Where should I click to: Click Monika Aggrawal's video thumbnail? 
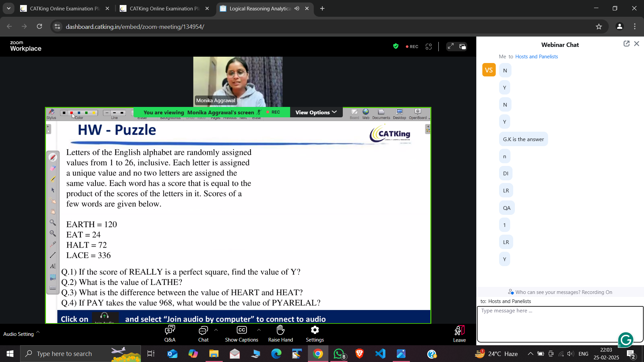[238, 82]
